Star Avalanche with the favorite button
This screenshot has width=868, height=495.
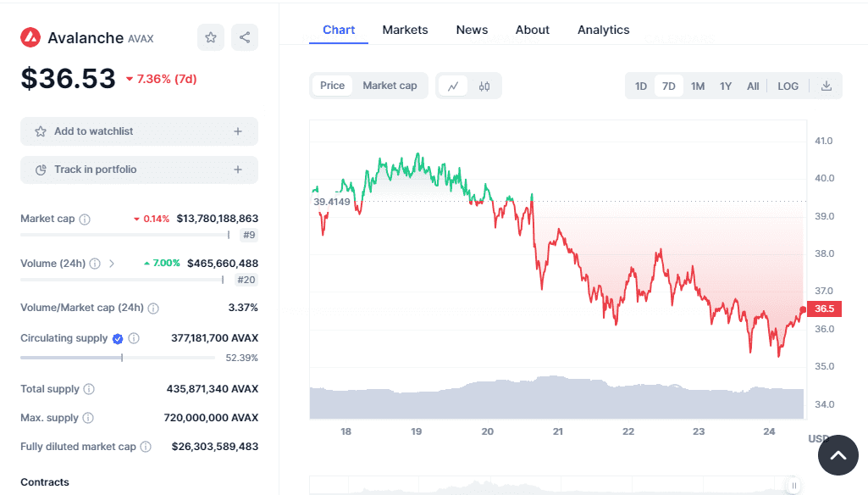coord(211,37)
